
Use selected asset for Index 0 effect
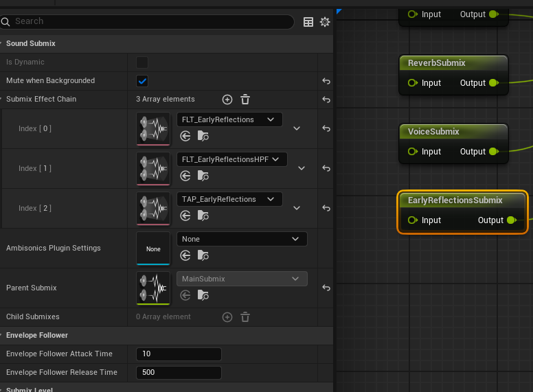pos(185,136)
